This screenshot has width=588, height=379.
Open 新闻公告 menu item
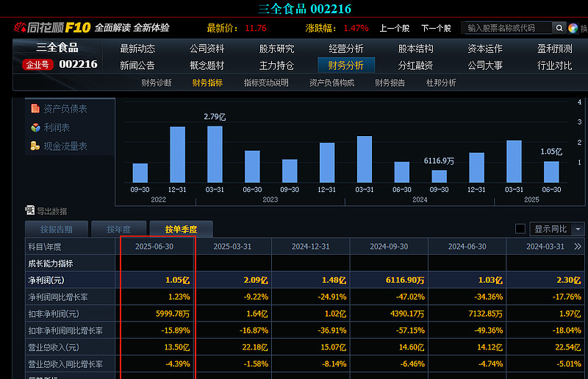137,65
